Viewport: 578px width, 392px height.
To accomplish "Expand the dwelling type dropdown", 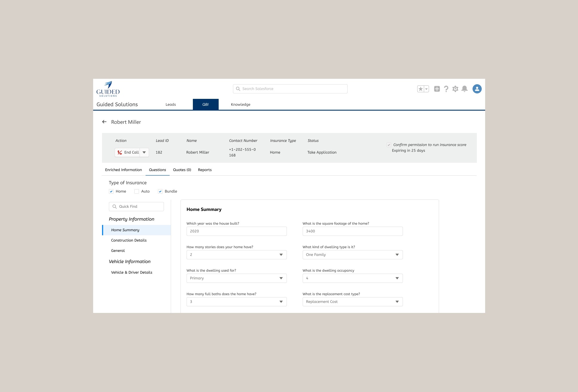I will click(x=352, y=255).
